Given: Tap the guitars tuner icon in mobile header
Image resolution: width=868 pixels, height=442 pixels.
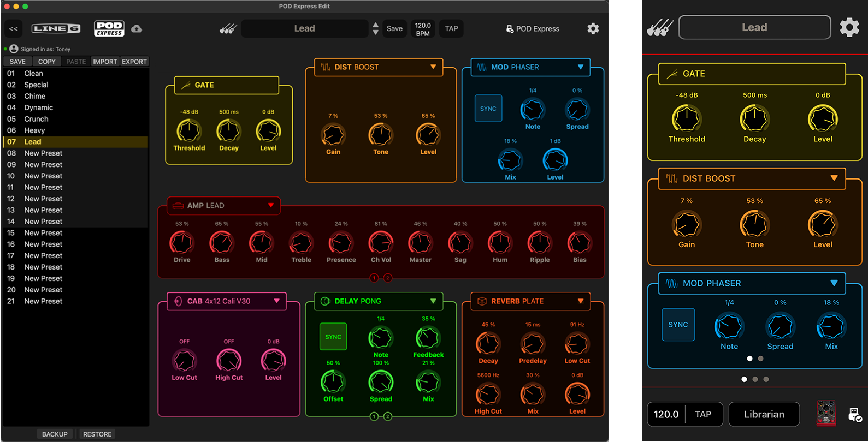Looking at the screenshot, I should pyautogui.click(x=660, y=27).
